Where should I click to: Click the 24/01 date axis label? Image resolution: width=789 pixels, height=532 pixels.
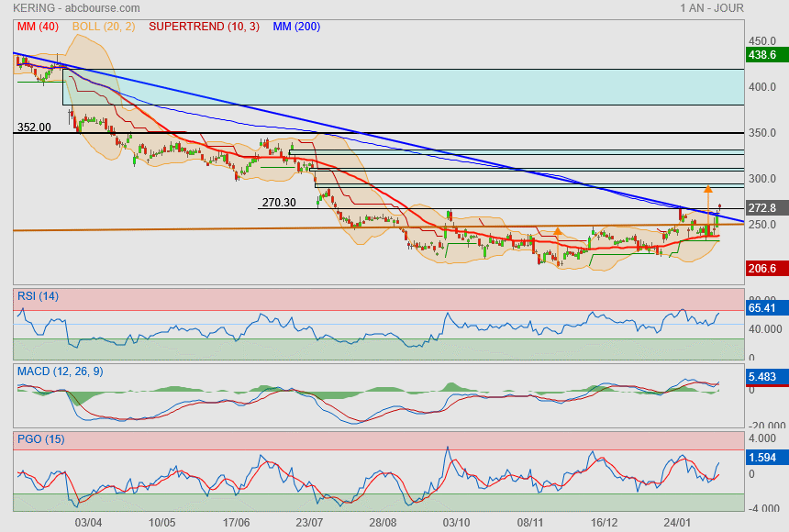coord(677,522)
